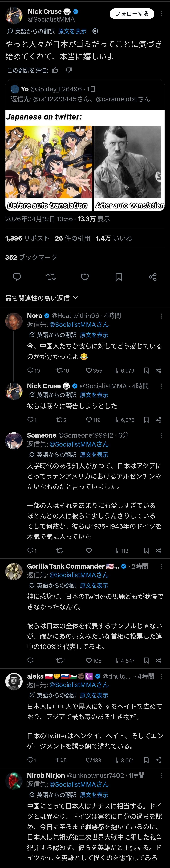Screen dimensions: 170x868
Task: Open more options on Nora's reply
Action: (x=161, y=316)
